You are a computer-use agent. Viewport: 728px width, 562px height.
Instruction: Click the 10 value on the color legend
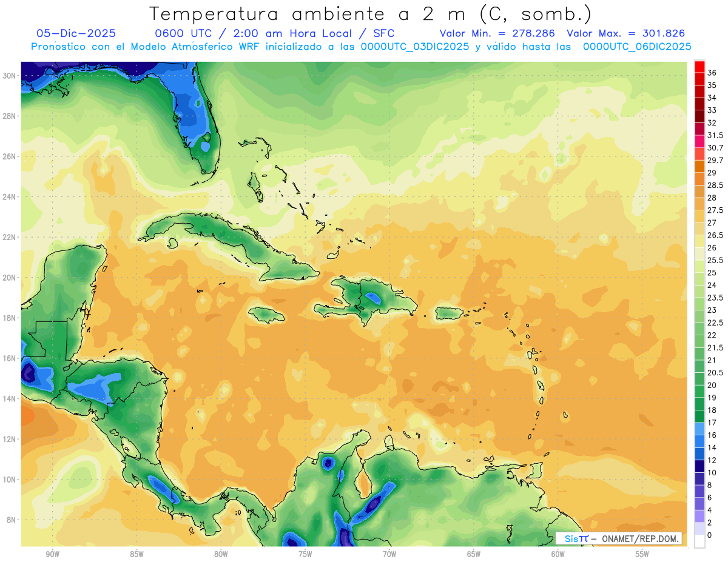coord(712,473)
